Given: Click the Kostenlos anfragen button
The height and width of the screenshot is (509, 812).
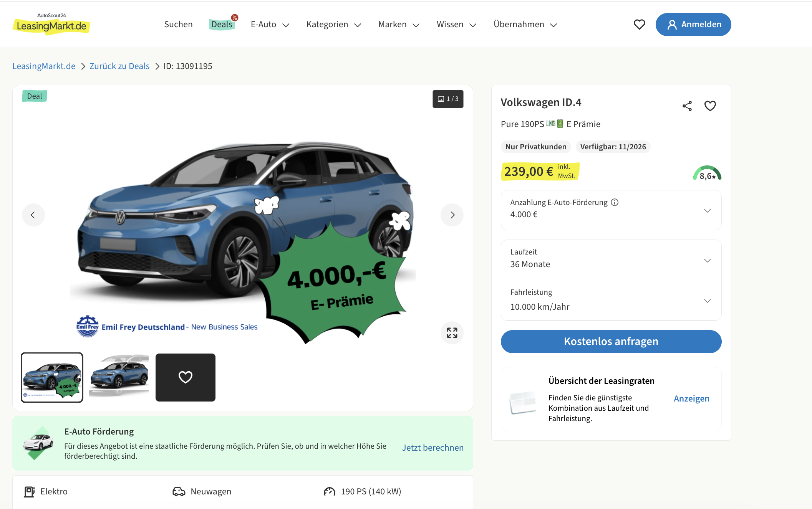Looking at the screenshot, I should click(x=611, y=342).
